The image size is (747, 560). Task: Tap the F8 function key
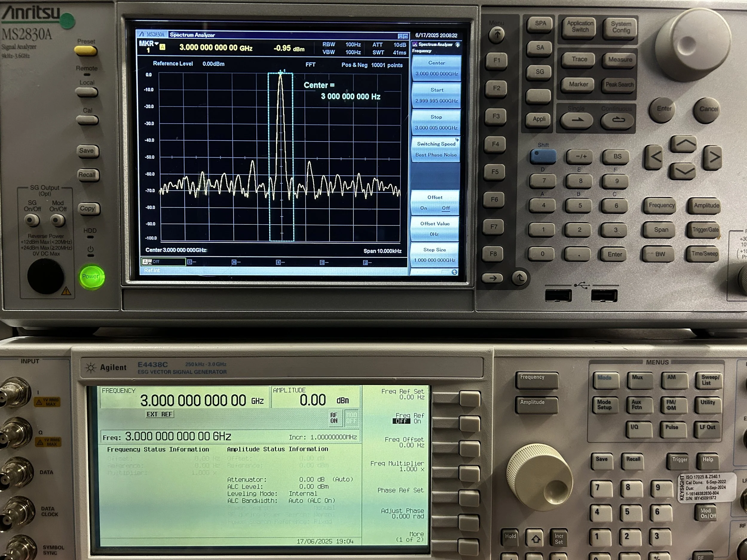[493, 254]
